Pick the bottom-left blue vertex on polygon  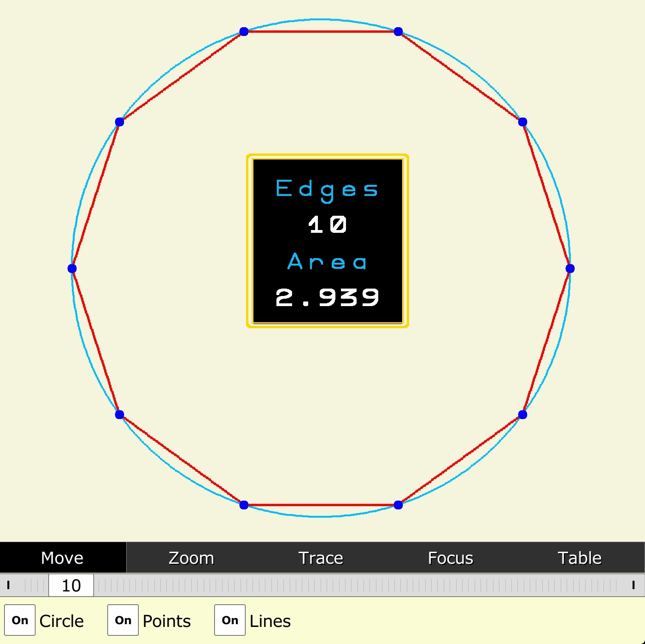tap(244, 505)
